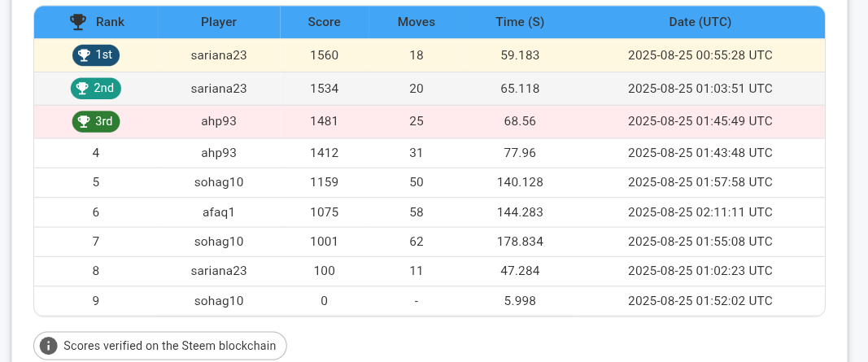Click date 2025-08-25 02:11:11 UTC cell
The image size is (868, 362).
point(700,212)
